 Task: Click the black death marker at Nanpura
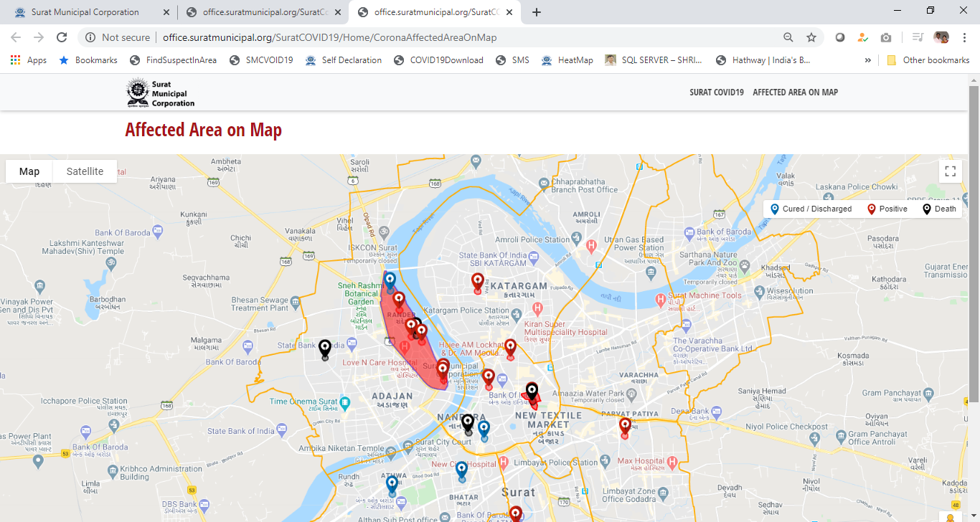point(468,423)
